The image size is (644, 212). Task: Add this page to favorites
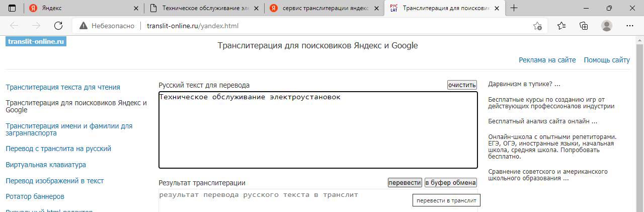point(537,26)
